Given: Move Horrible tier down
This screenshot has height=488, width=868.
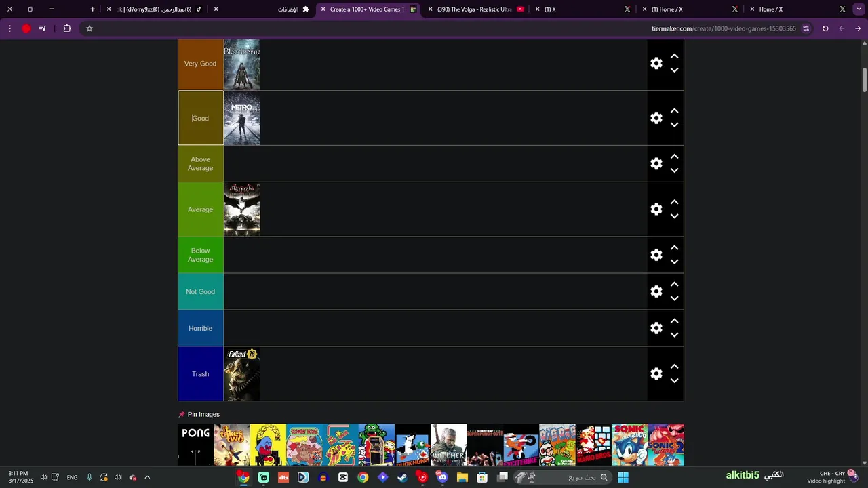Looking at the screenshot, I should (674, 335).
